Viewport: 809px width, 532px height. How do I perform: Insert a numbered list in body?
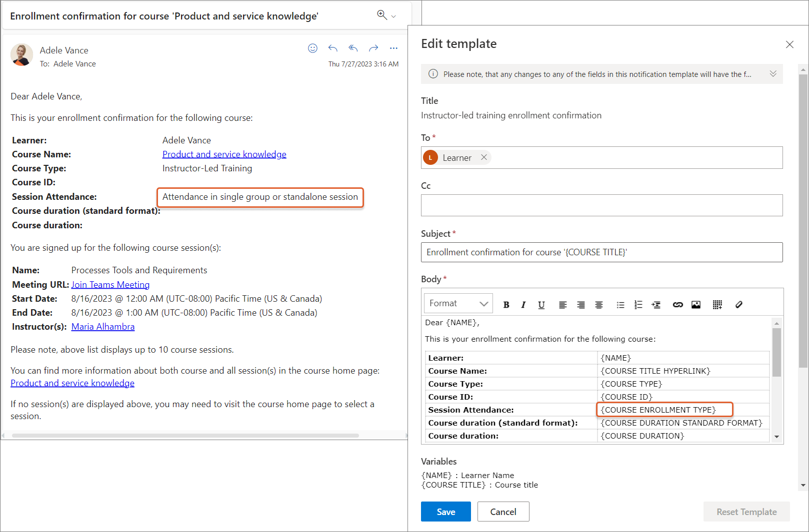point(638,305)
